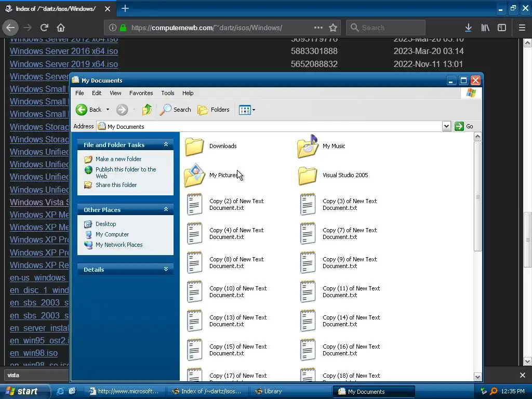Open a new browser tab

click(x=125, y=8)
